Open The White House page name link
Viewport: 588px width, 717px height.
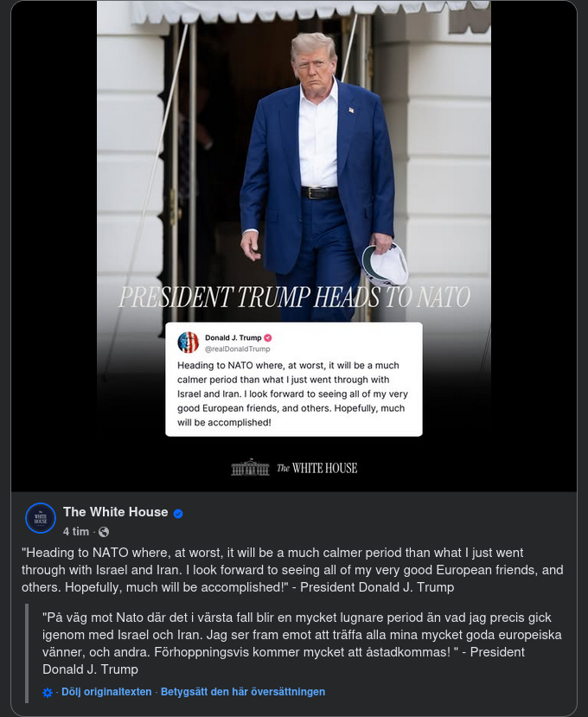(x=116, y=512)
